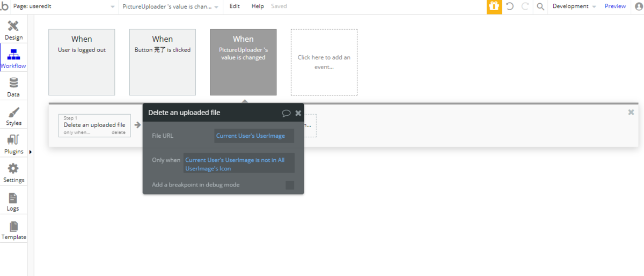This screenshot has height=276, width=644.
Task: Click the Preview link
Action: pyautogui.click(x=615, y=6)
